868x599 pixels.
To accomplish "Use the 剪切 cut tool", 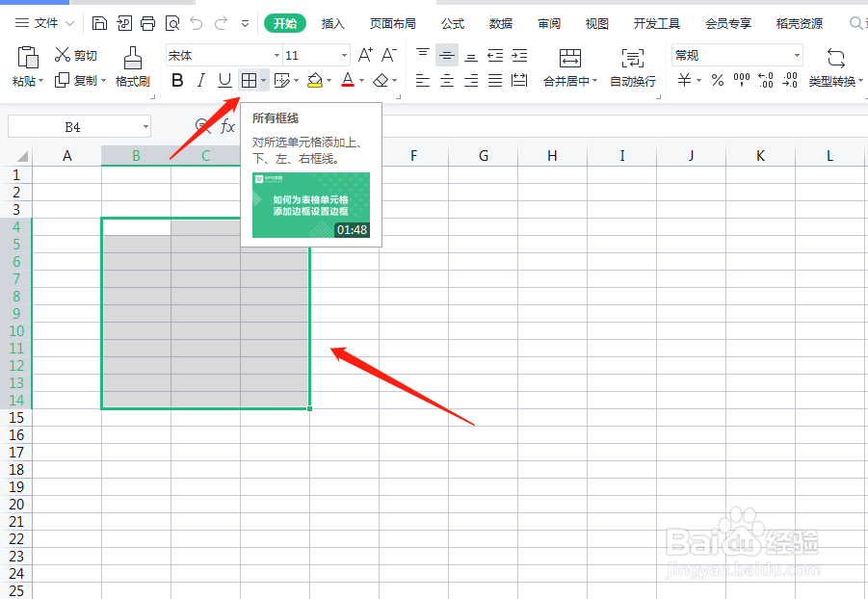I will pyautogui.click(x=74, y=55).
